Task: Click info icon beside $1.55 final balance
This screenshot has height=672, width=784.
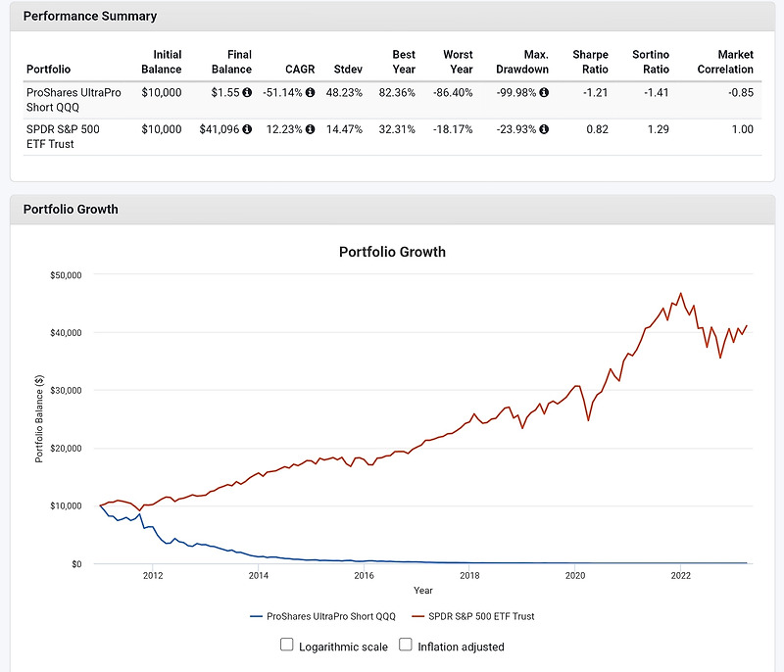Action: pos(247,93)
